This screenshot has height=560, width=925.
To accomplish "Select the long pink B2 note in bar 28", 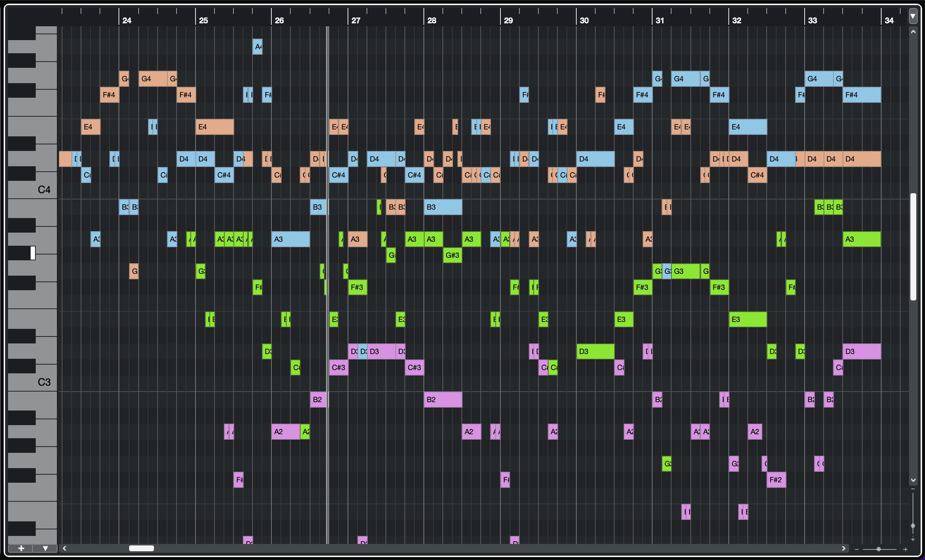I will tap(443, 400).
